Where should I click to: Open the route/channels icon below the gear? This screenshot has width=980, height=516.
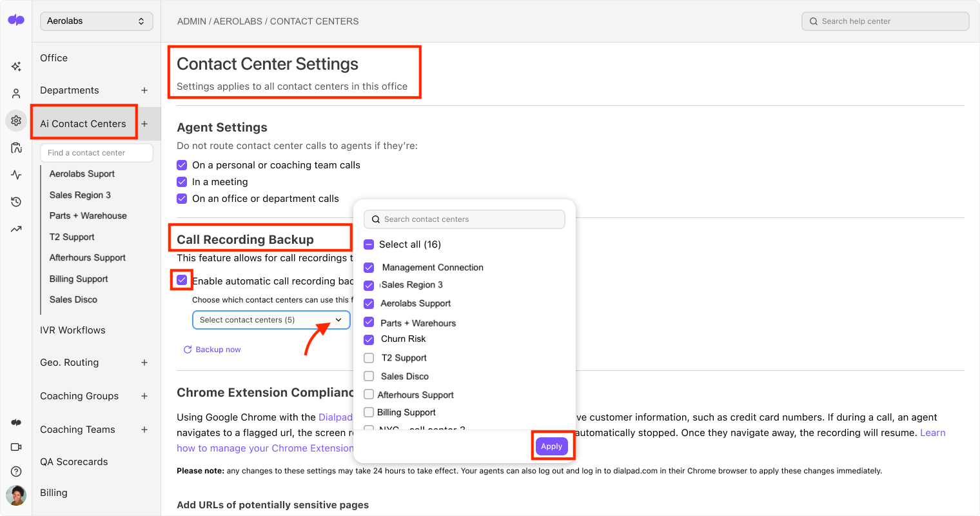pos(16,148)
